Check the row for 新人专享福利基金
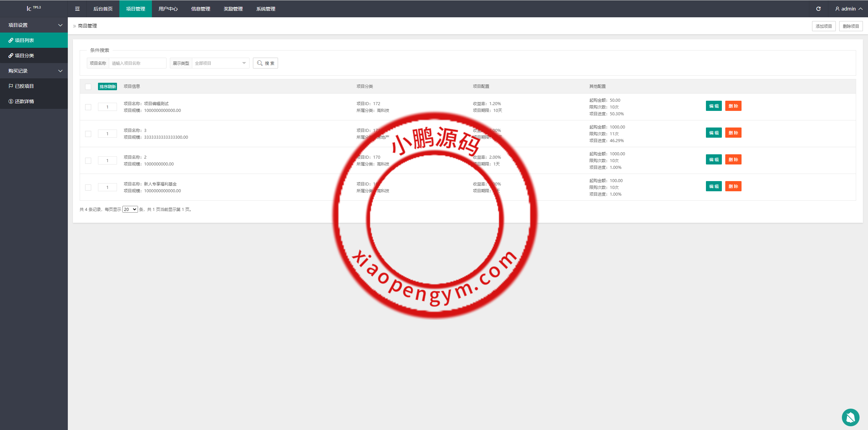The image size is (868, 430). pos(88,188)
